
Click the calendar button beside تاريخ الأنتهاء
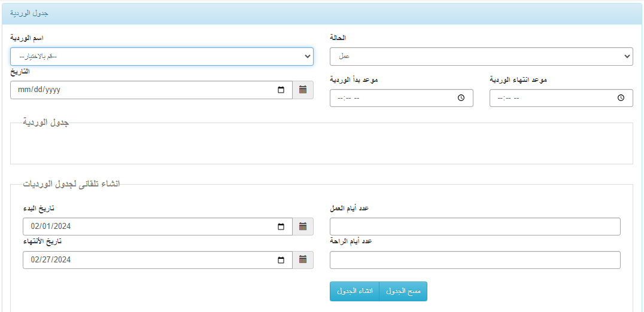tap(303, 259)
